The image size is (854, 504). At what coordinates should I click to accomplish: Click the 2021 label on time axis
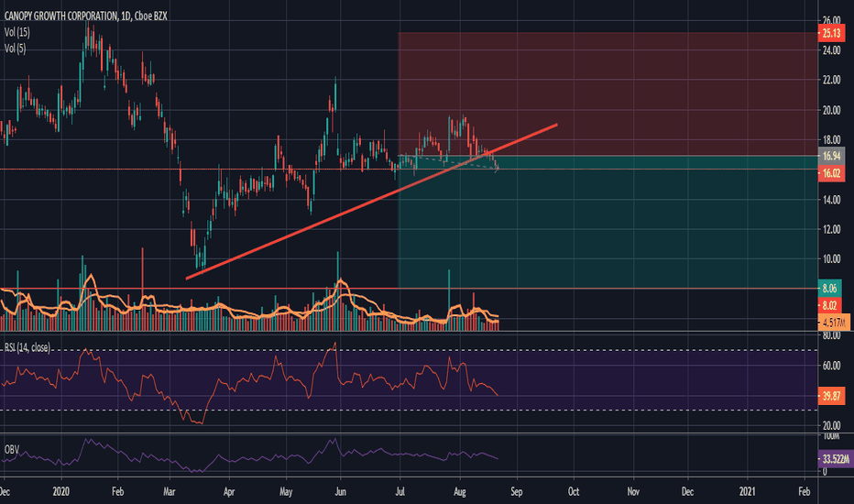pyautogui.click(x=748, y=491)
